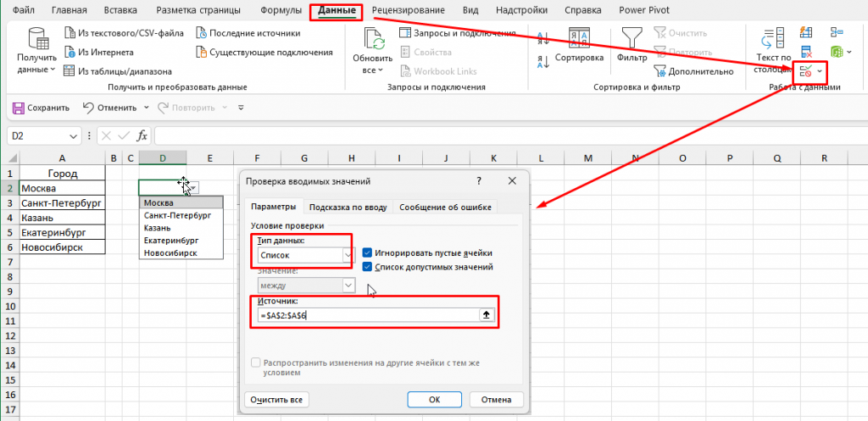Click the Отмена button
868x421 pixels.
(x=497, y=400)
